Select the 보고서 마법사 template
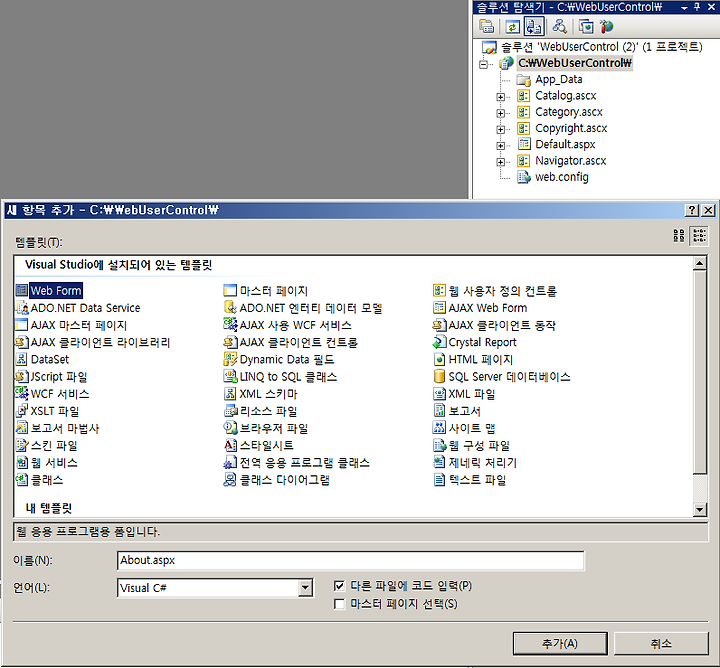720x668 pixels. 57,428
